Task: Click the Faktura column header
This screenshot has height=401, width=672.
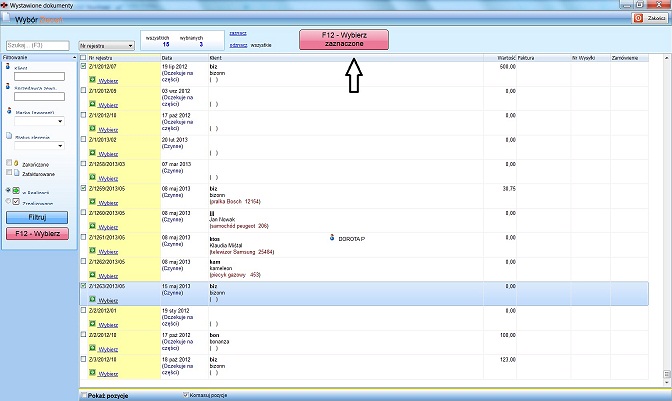Action: point(544,57)
